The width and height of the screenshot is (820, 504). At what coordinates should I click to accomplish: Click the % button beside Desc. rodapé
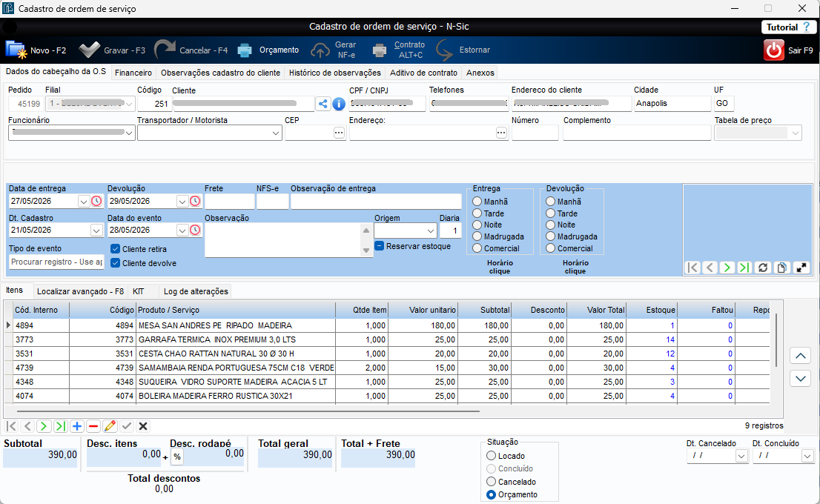tap(177, 457)
